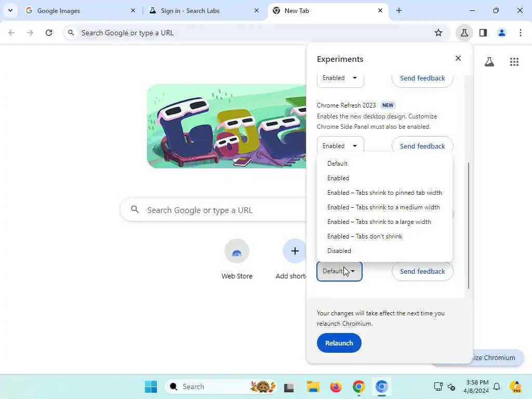Close the Sign in - Search Labs tab

click(x=257, y=10)
